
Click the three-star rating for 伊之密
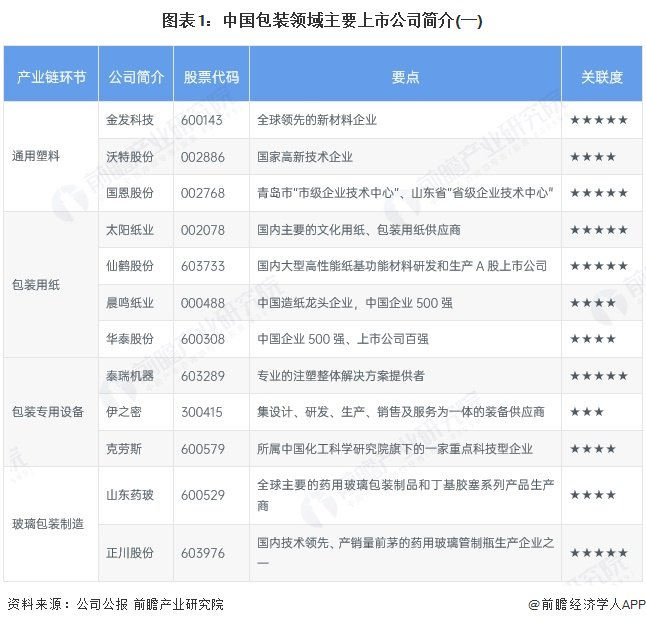tap(587, 412)
